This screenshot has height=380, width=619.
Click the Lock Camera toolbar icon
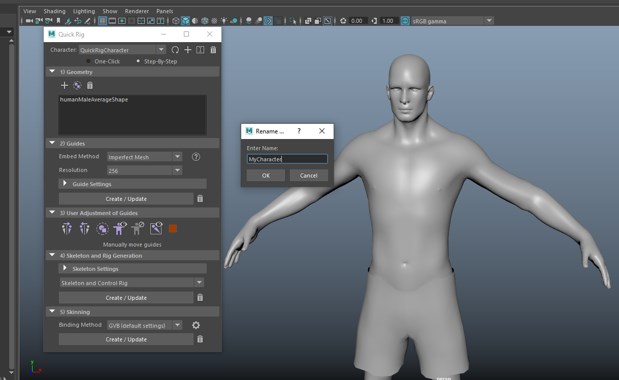point(38,21)
